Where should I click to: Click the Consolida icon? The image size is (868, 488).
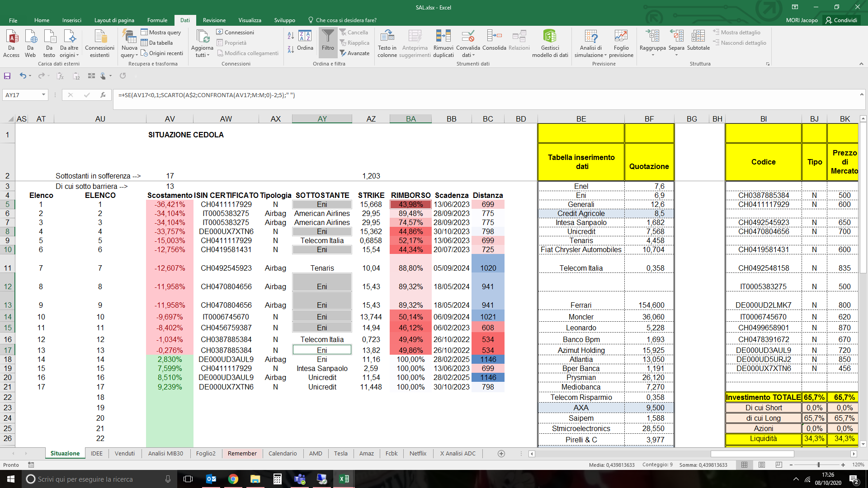(x=494, y=36)
